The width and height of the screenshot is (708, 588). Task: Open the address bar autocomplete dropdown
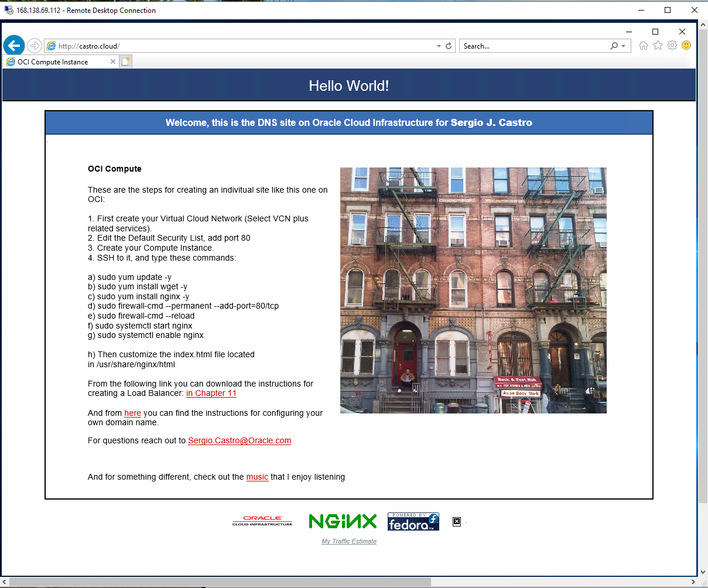point(439,46)
